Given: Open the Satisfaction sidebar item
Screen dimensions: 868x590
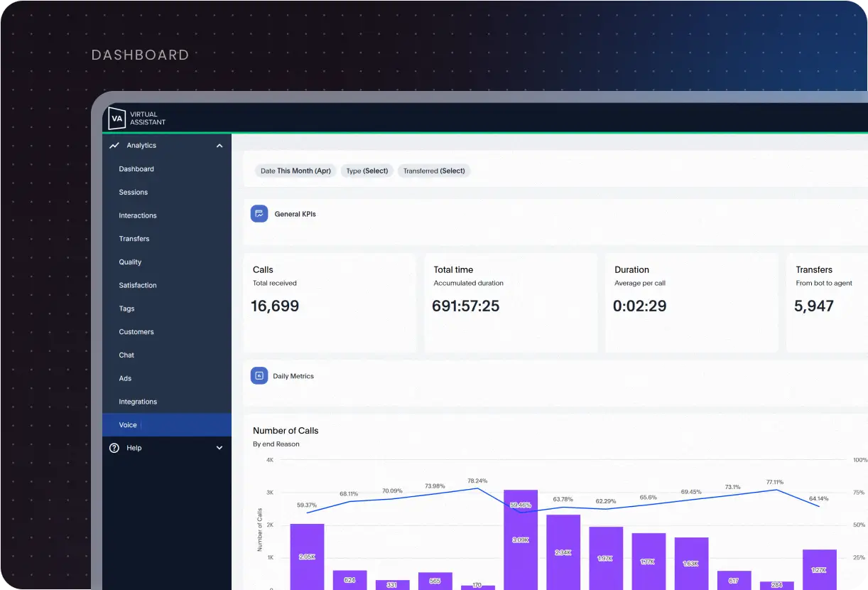Looking at the screenshot, I should 138,285.
